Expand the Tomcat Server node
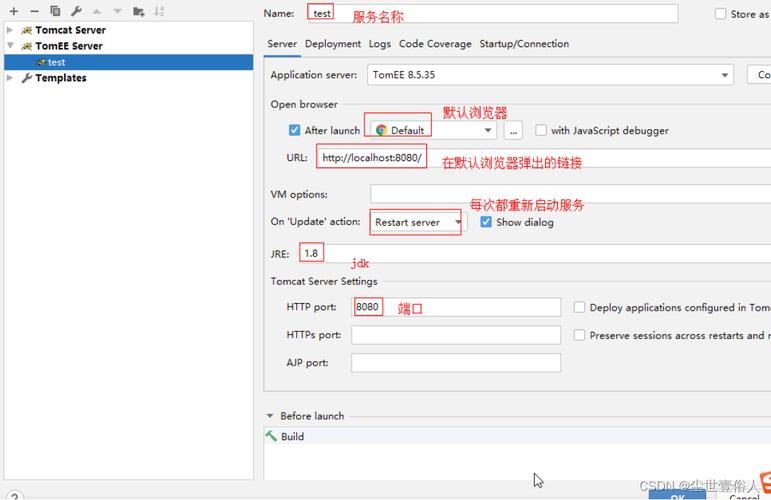Image resolution: width=771 pixels, height=500 pixels. (9, 30)
